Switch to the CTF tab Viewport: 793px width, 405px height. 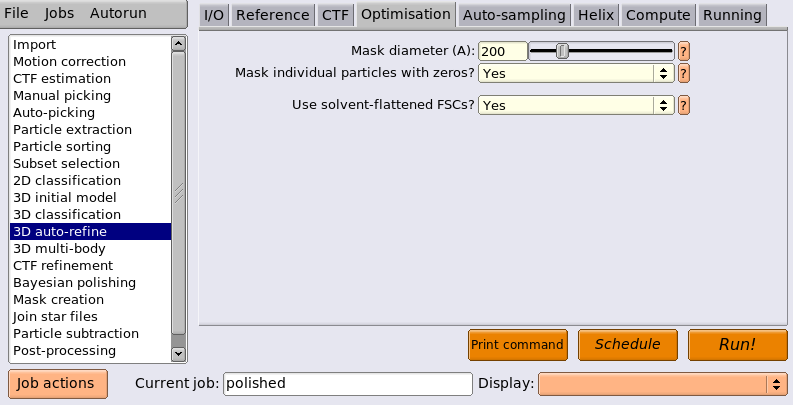click(335, 15)
